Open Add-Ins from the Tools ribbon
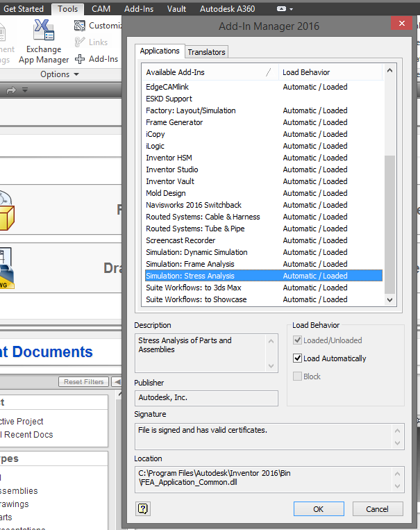 [96, 59]
